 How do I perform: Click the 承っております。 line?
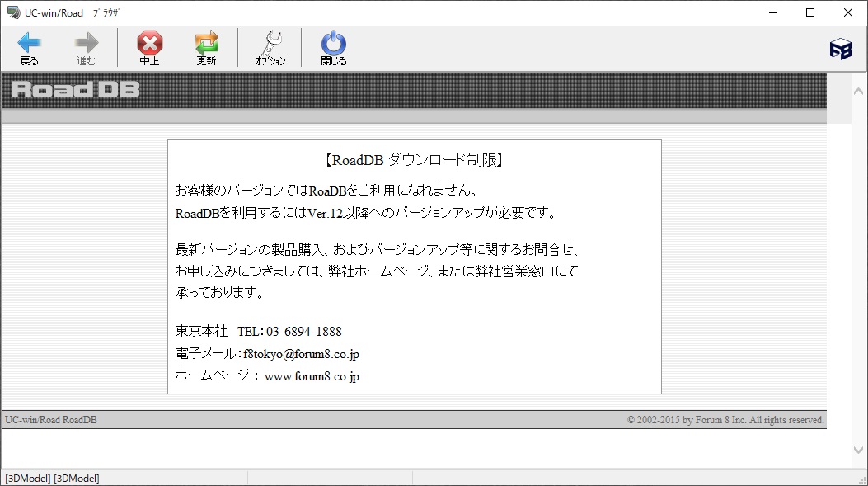219,292
